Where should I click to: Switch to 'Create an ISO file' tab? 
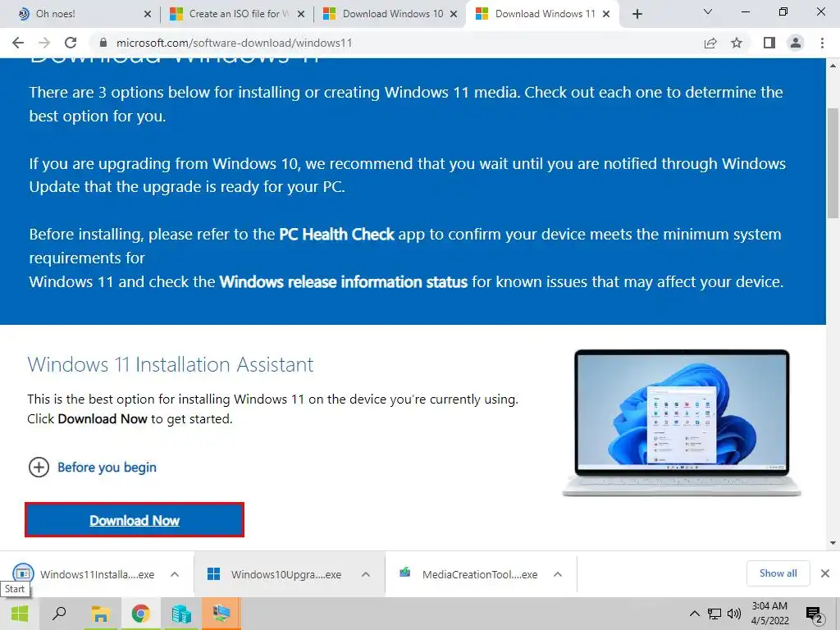tap(235, 14)
